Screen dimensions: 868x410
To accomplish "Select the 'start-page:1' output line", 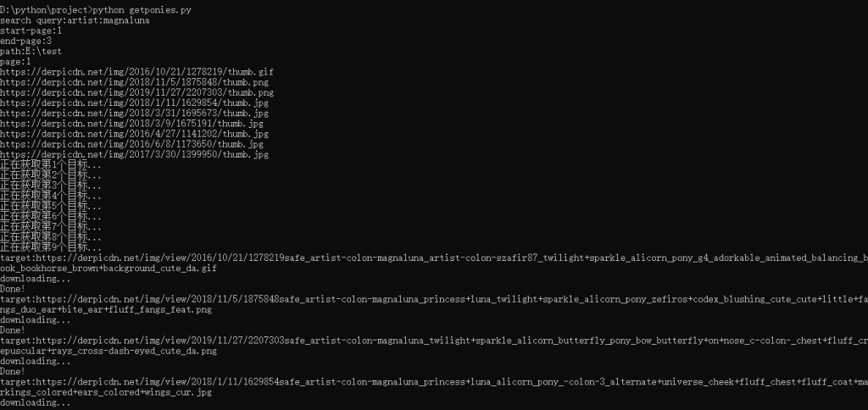I will tap(31, 30).
